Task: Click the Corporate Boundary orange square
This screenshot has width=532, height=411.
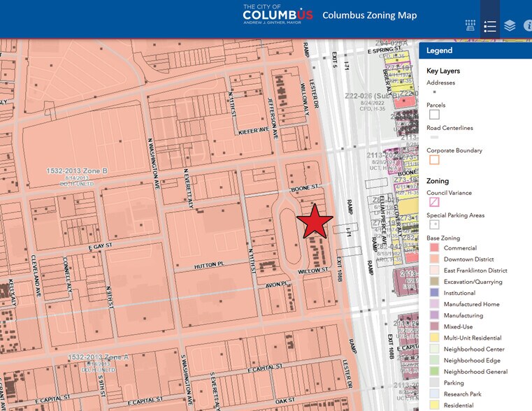Action: click(434, 159)
